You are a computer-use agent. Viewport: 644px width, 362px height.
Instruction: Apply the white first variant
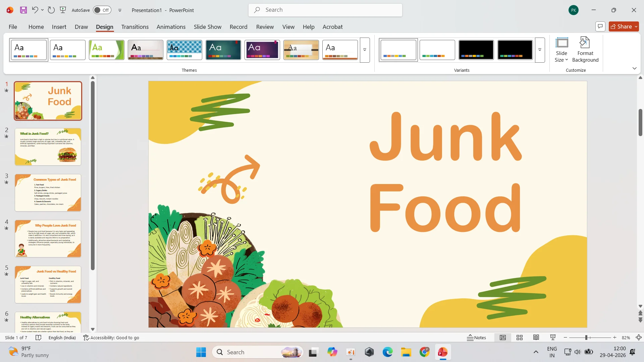coord(398,50)
